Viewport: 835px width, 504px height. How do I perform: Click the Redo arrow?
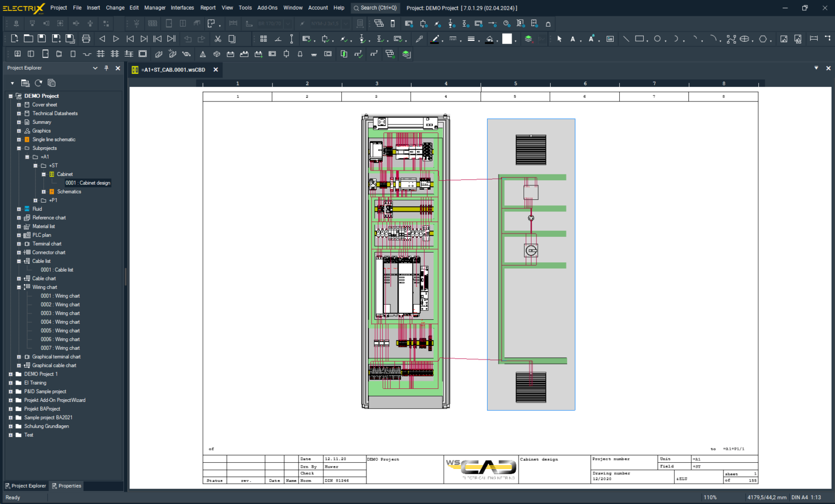(201, 39)
